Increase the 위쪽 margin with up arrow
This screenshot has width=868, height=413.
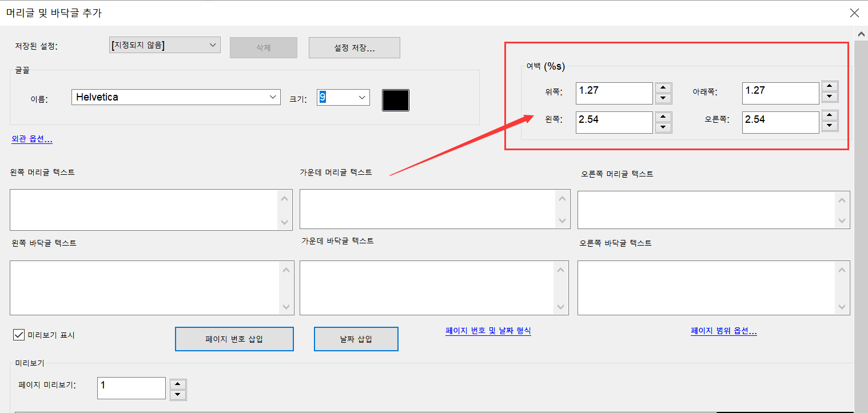663,88
